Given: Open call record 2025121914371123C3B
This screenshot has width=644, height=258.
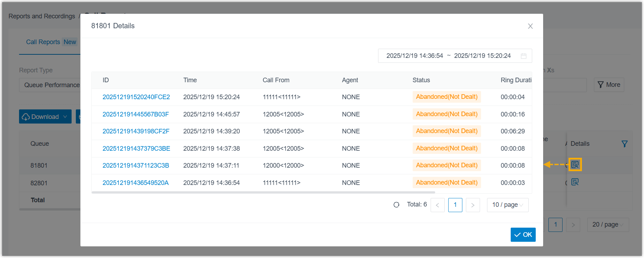Looking at the screenshot, I should click(136, 166).
